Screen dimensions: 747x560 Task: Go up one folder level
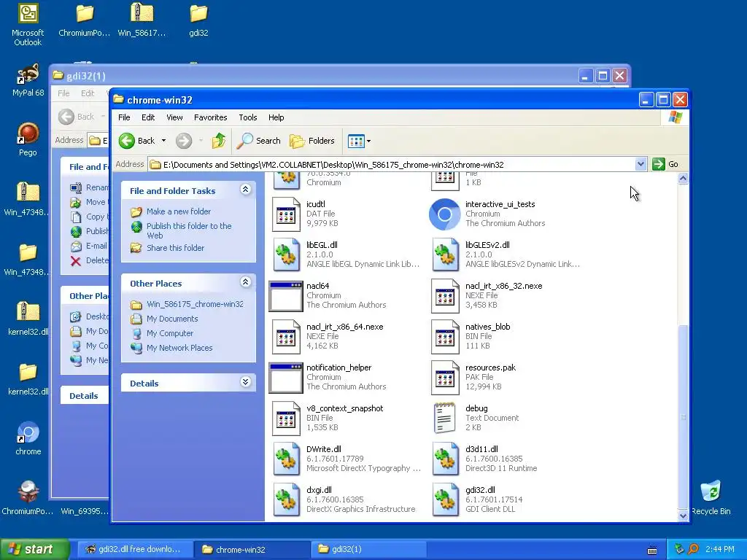219,141
